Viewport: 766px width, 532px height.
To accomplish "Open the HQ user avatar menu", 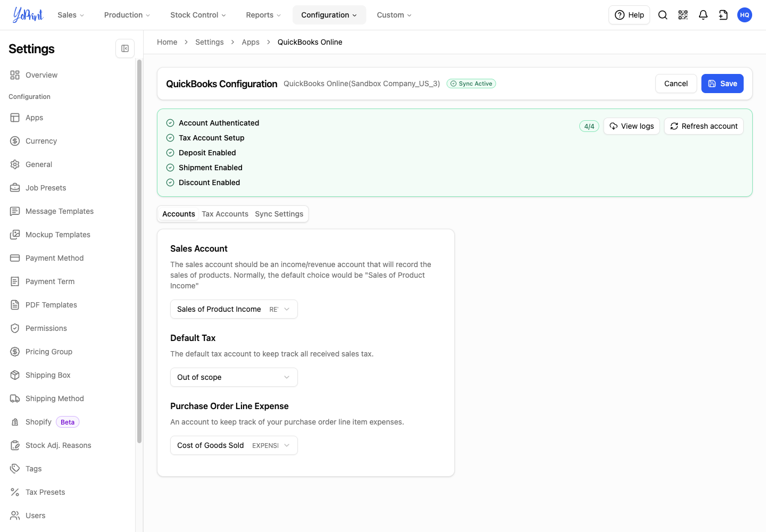I will pos(745,15).
